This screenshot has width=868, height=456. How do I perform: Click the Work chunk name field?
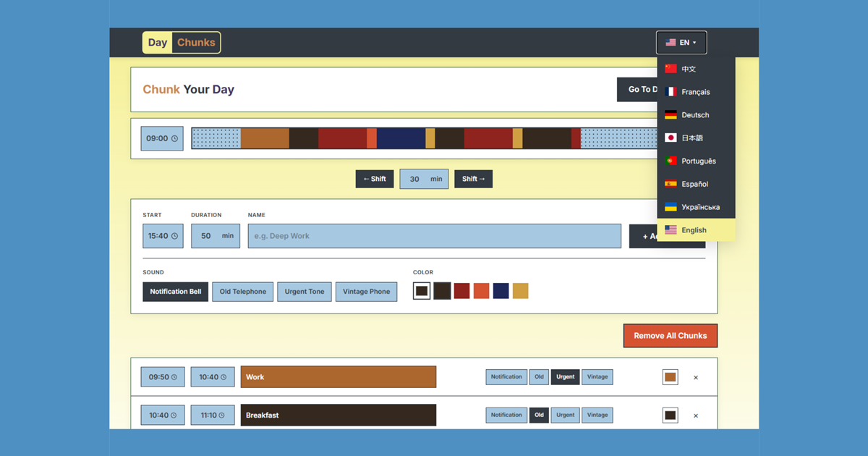[339, 377]
